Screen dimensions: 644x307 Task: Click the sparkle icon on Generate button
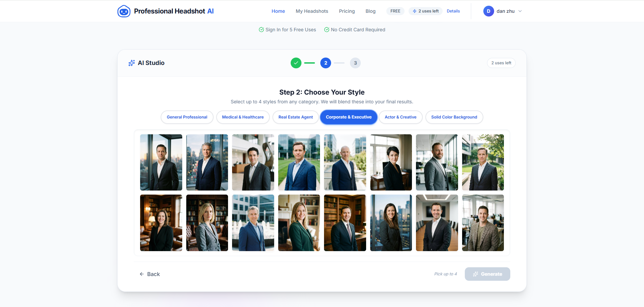476,274
